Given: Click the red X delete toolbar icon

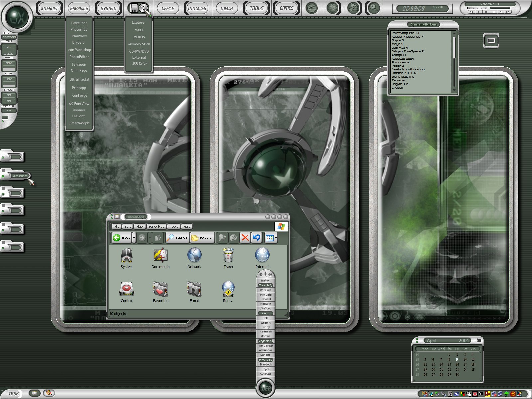Looking at the screenshot, I should coord(245,237).
